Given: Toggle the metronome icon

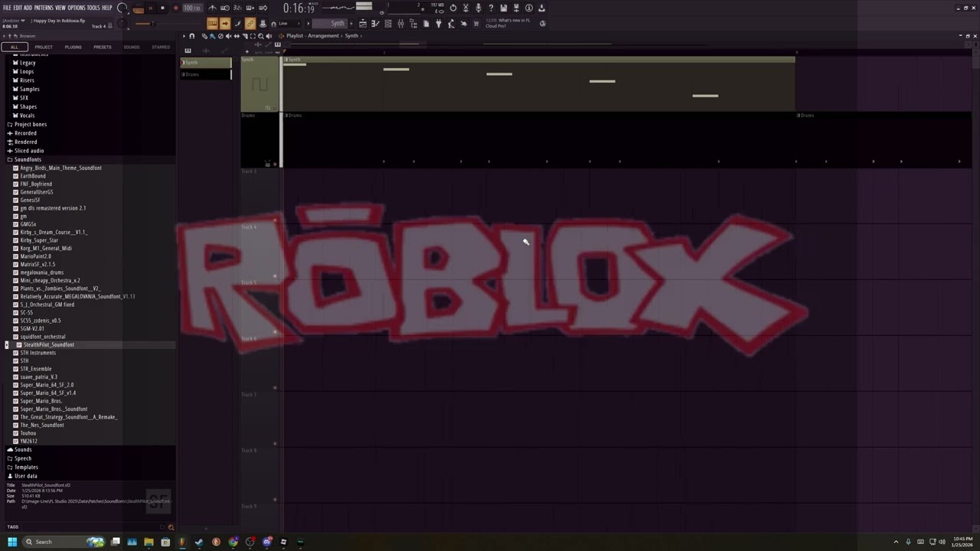Looking at the screenshot, I should pyautogui.click(x=212, y=8).
